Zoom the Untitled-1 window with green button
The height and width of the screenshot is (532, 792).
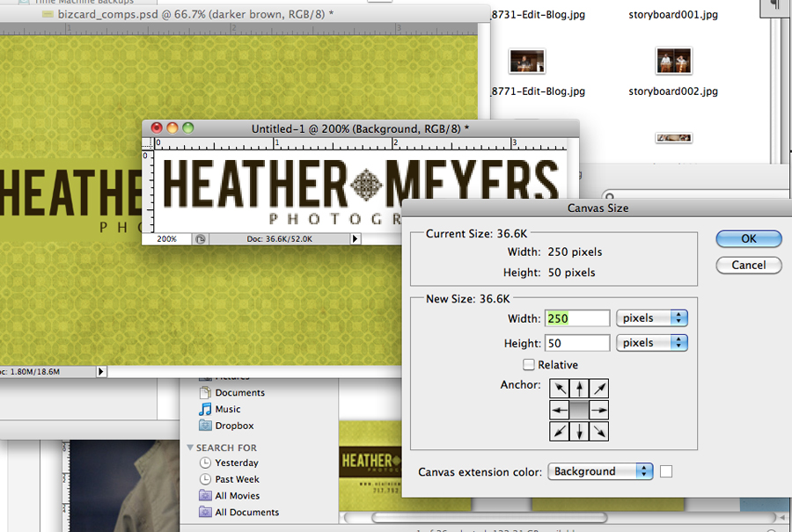[188, 128]
